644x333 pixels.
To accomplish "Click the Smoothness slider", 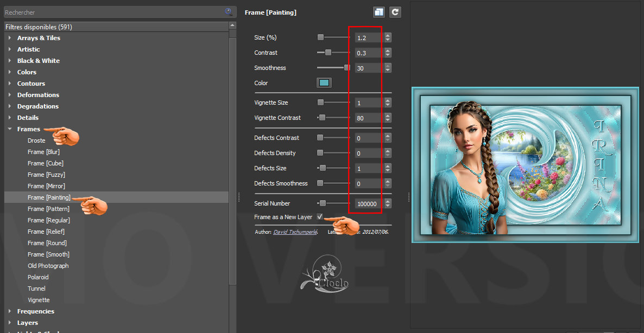I will pyautogui.click(x=333, y=68).
